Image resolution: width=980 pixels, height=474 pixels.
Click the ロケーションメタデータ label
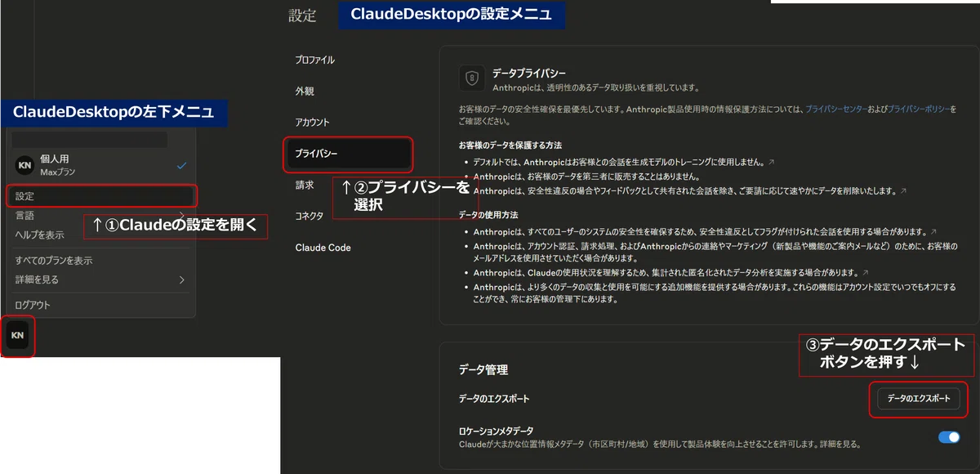[496, 431]
